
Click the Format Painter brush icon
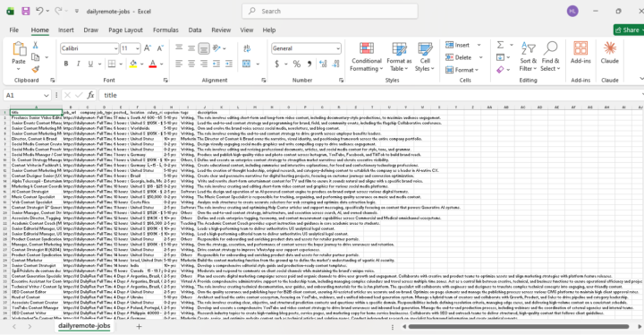tap(35, 69)
